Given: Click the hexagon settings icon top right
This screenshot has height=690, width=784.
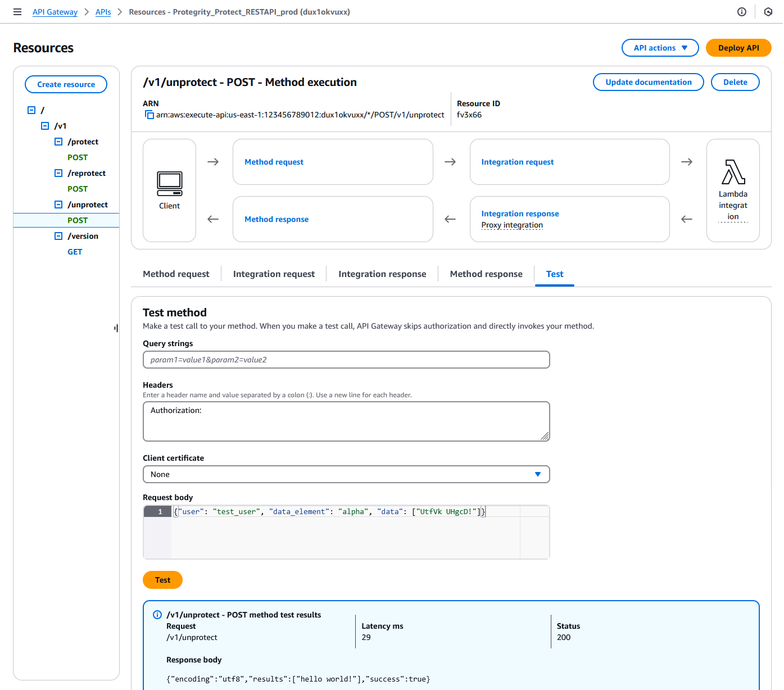Looking at the screenshot, I should coord(768,12).
